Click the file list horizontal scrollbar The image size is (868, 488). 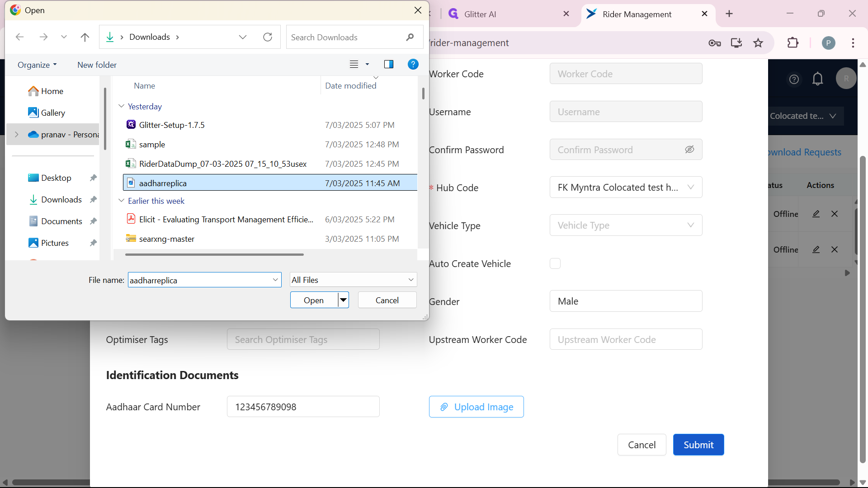click(x=214, y=254)
